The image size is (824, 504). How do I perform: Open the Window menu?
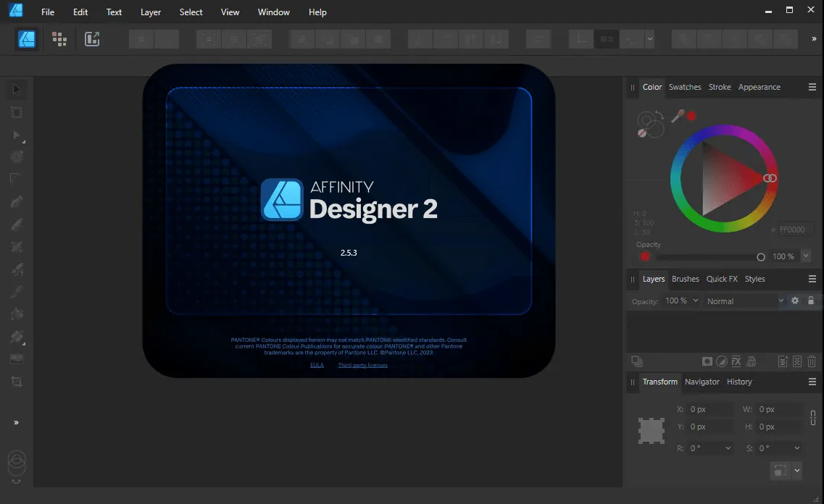[x=274, y=12]
